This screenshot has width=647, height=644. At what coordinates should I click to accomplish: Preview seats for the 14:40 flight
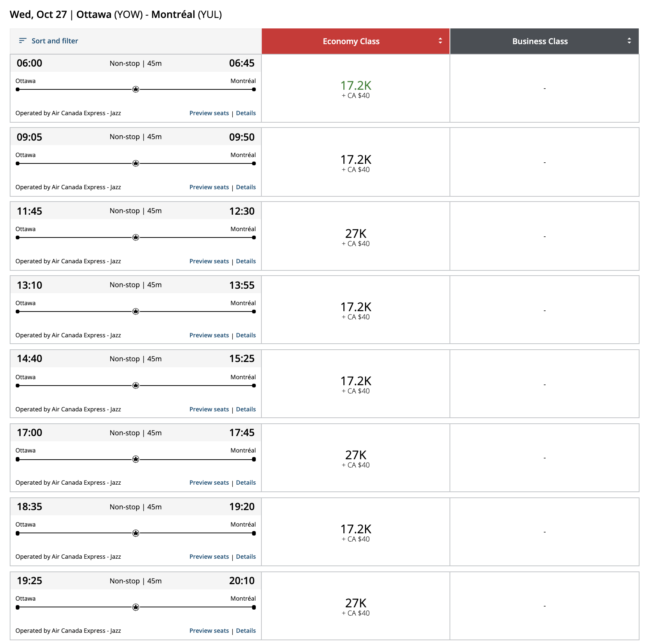pyautogui.click(x=209, y=410)
